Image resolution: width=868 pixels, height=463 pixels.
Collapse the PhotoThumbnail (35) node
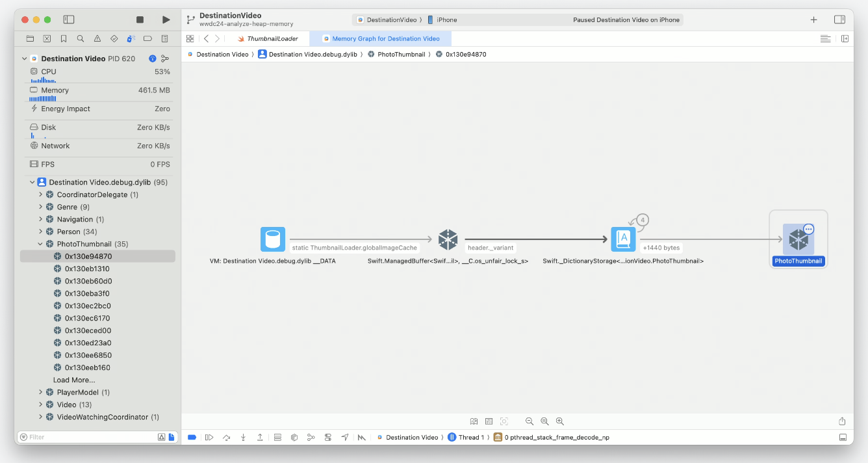40,244
